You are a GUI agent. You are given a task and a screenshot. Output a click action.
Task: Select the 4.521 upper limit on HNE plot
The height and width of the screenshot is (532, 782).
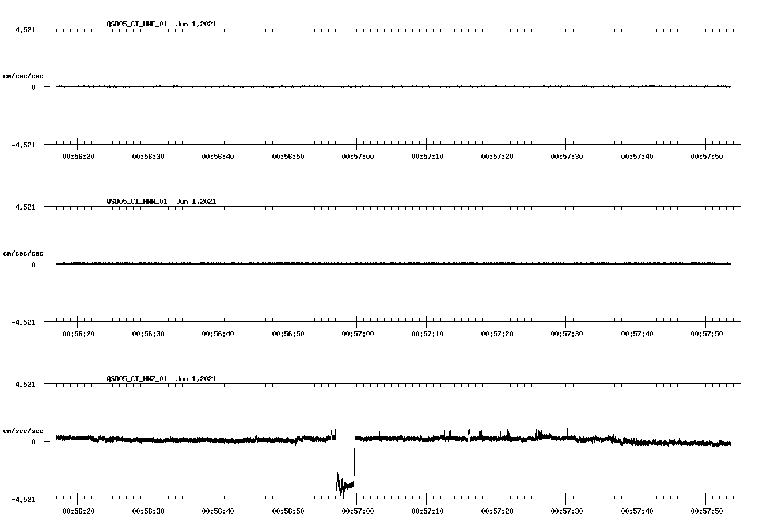(25, 29)
